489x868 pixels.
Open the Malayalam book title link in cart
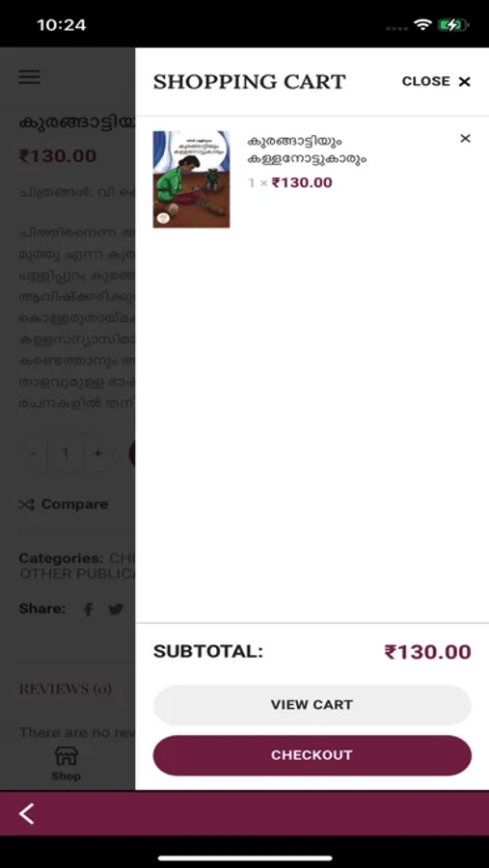coord(307,149)
